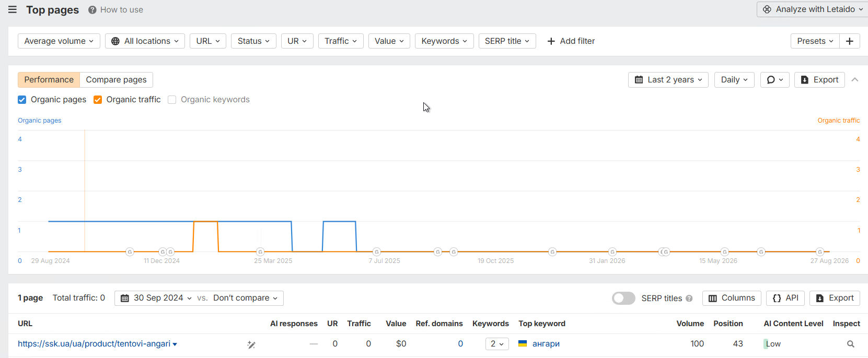The image size is (868, 358).
Task: Open the Presets dropdown
Action: point(815,41)
